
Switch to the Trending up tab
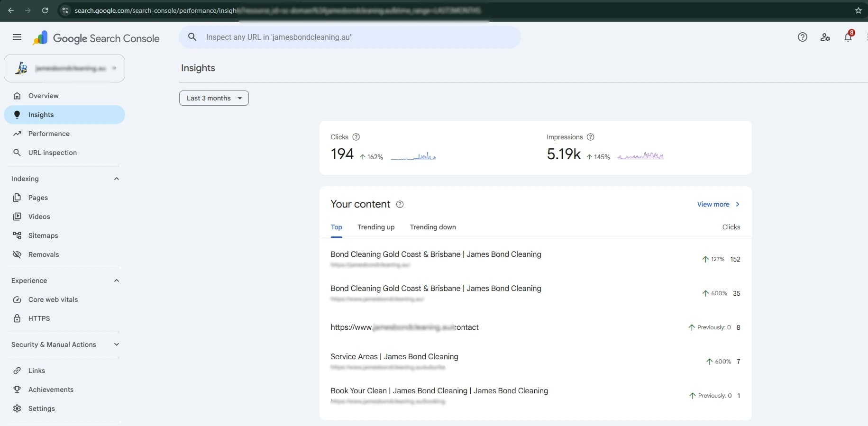(x=376, y=227)
